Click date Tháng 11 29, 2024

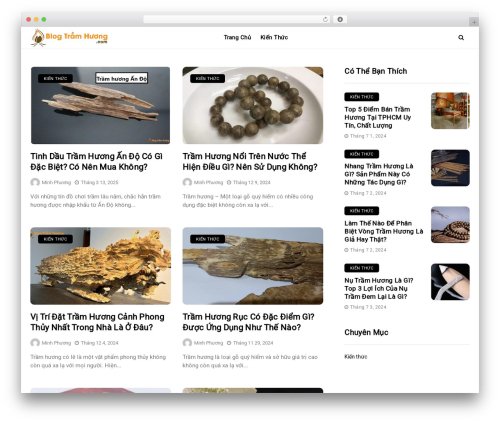[253, 343]
